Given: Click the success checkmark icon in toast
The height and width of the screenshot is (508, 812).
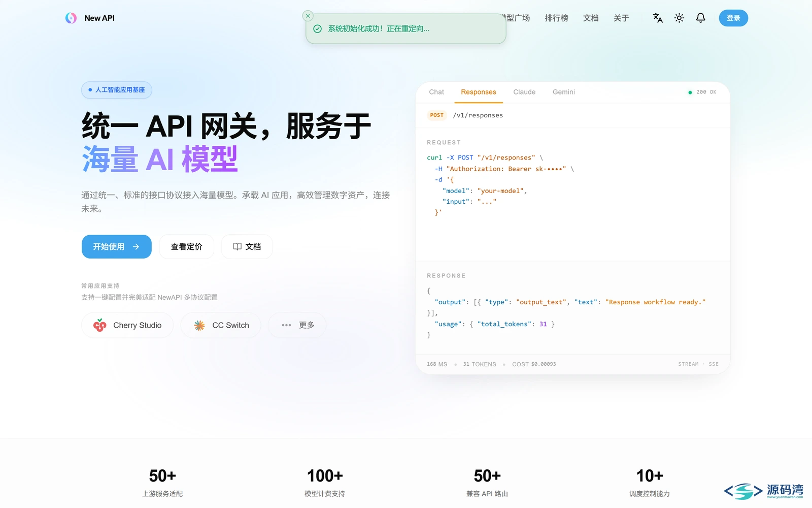Looking at the screenshot, I should coord(318,29).
